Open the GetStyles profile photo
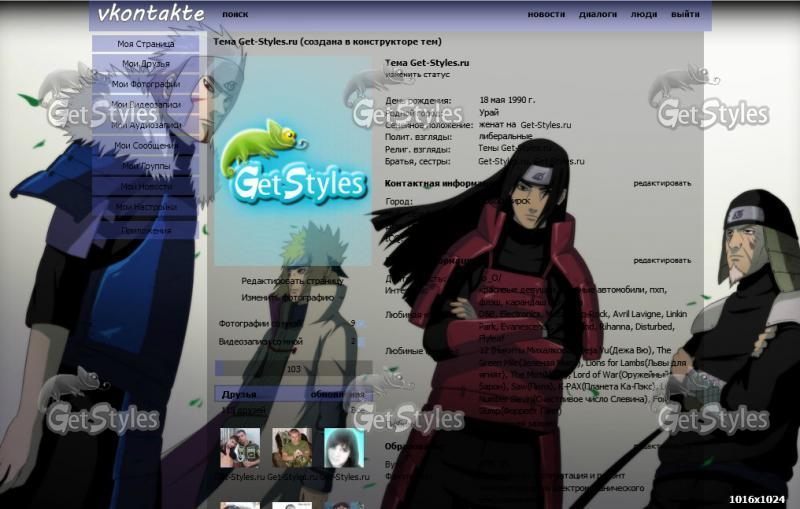Image resolution: width=800 pixels, height=509 pixels. pyautogui.click(x=293, y=160)
